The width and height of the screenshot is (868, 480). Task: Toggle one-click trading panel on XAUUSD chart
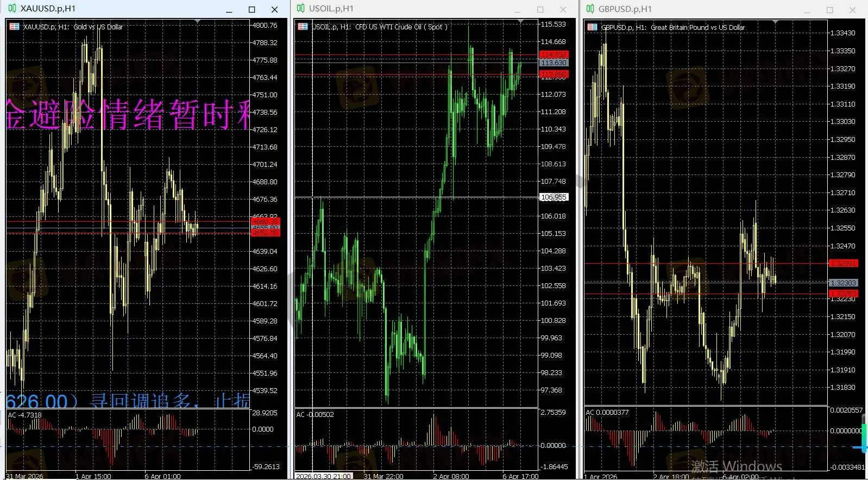14,27
